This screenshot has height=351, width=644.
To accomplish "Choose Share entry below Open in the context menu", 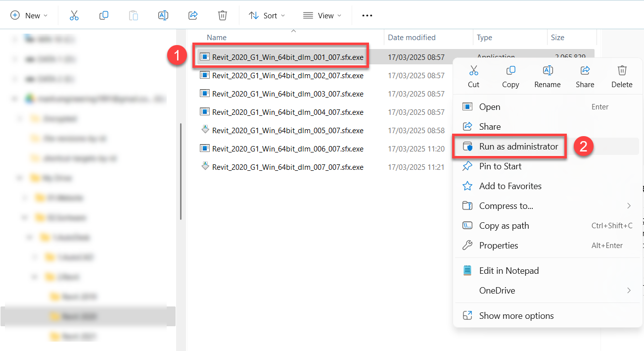I will (547, 127).
